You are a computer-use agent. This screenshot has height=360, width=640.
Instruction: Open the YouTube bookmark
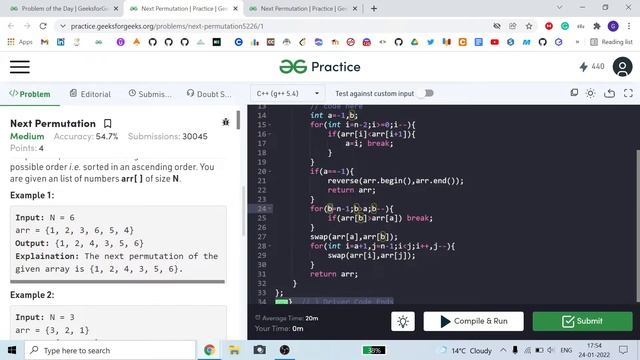click(x=494, y=42)
